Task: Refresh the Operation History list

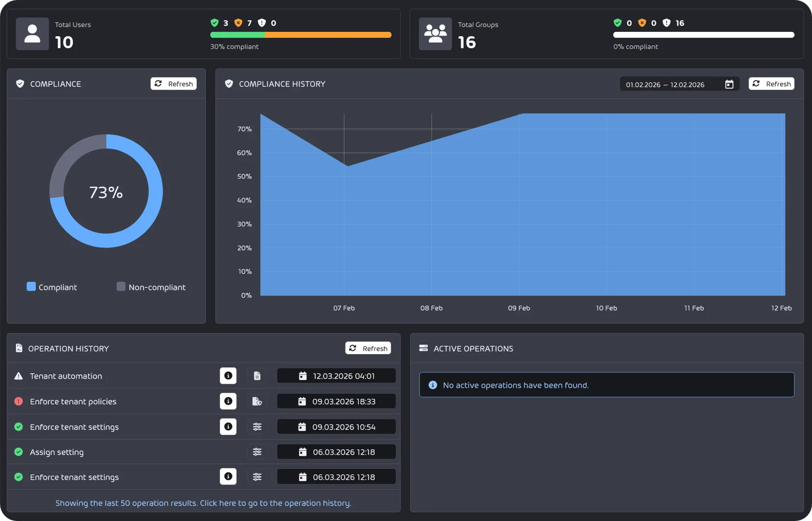Action: (368, 348)
